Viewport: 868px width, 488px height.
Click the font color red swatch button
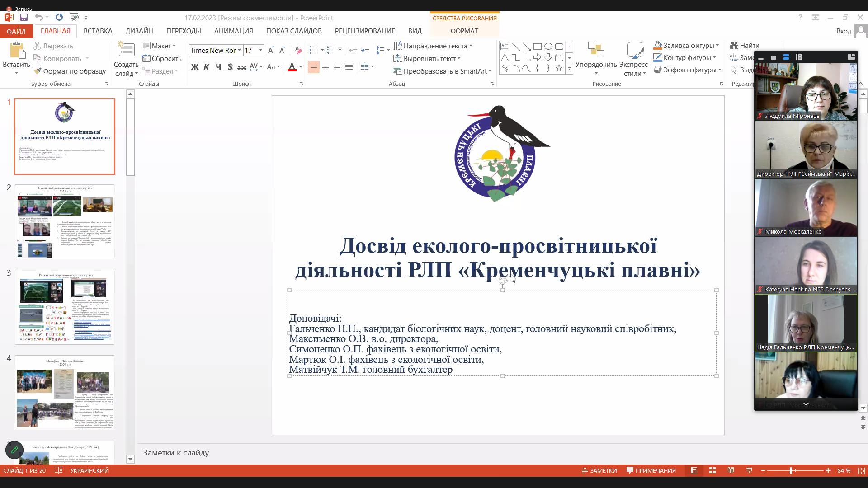click(292, 67)
